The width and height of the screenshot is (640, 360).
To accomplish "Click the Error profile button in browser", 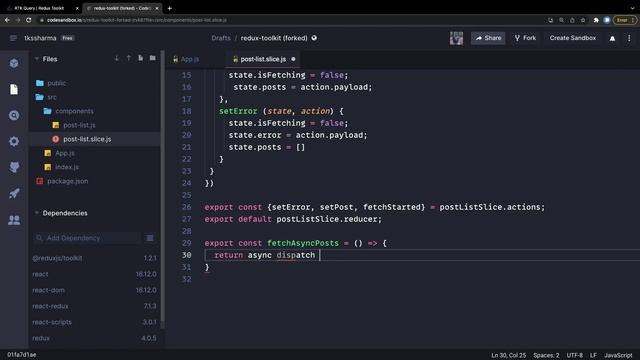I will click(x=624, y=20).
